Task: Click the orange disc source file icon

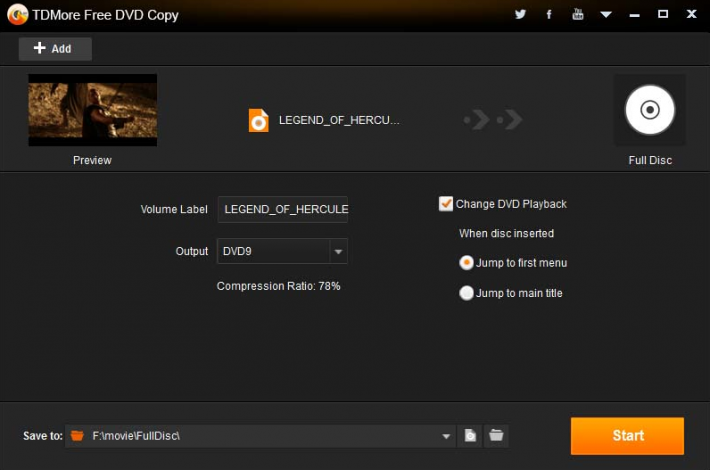Action: [x=259, y=120]
